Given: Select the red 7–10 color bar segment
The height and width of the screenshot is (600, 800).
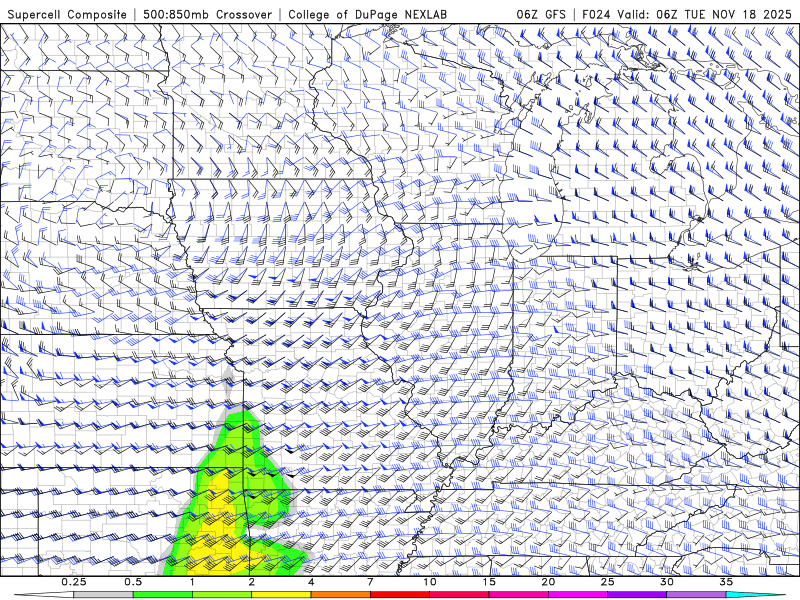Looking at the screenshot, I should 399,595.
